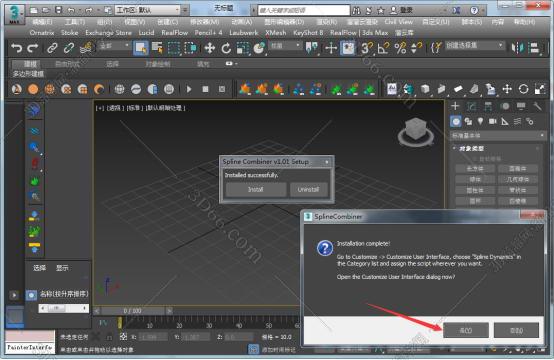The width and height of the screenshot is (554, 360).
Task: Click the search keyword input field in title bar
Action: click(303, 10)
